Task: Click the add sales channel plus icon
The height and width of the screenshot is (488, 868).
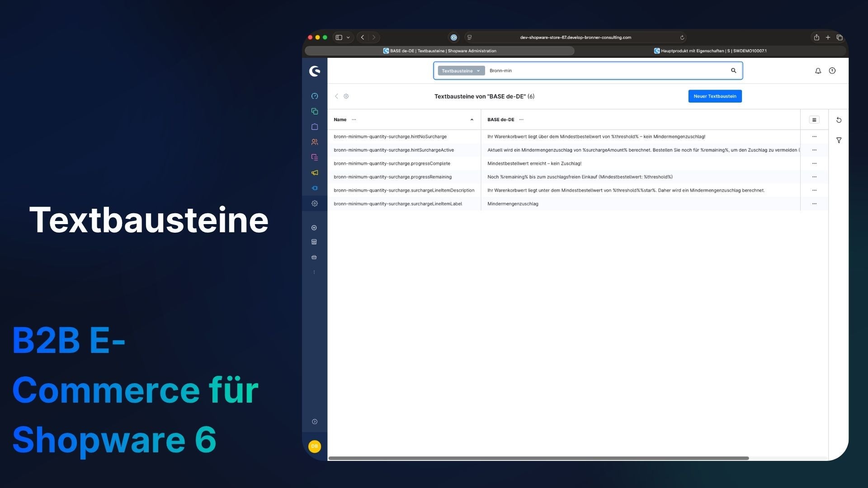Action: tap(314, 228)
